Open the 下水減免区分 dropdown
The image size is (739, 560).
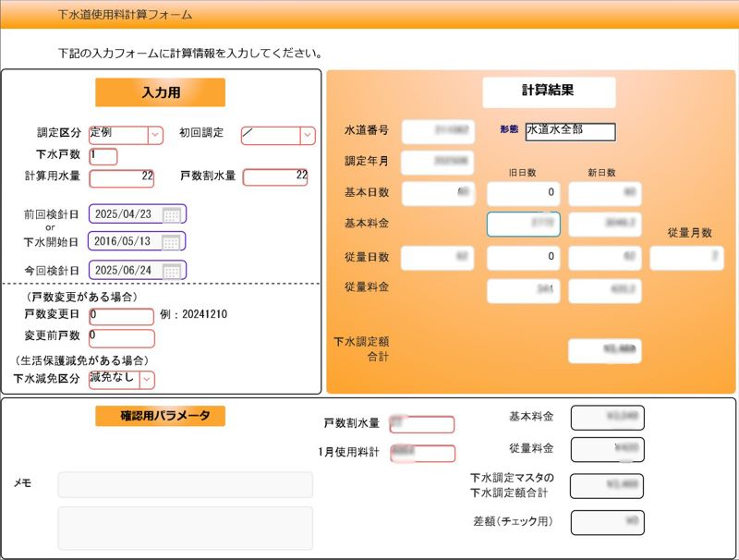147,379
